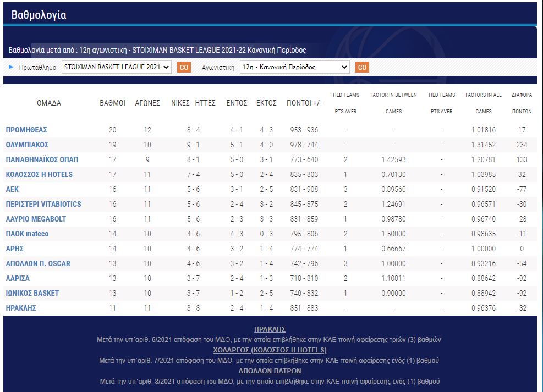Select ΠΕΡΙΣΤΕΡΙ VITABIOTICS team link
This screenshot has height=392, width=543.
coord(43,204)
